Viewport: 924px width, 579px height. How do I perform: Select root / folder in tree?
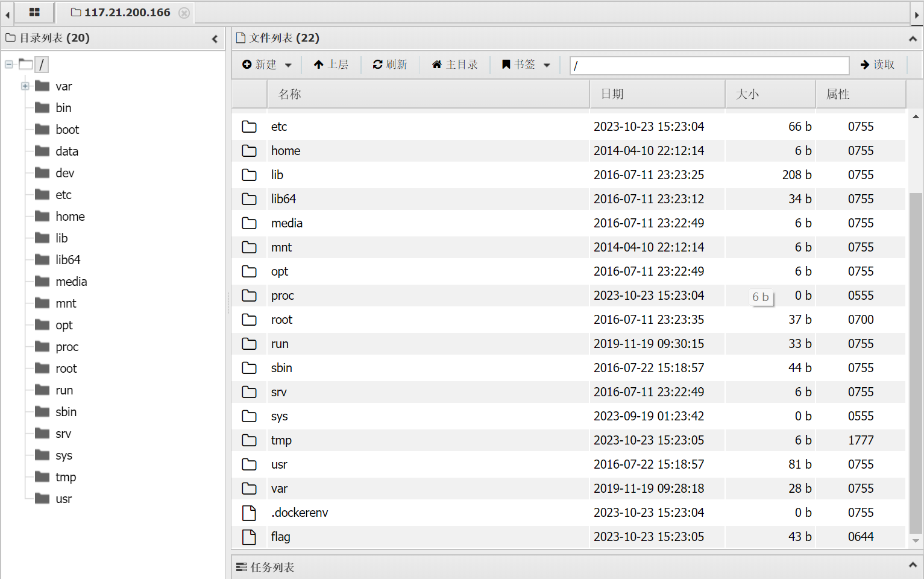(41, 64)
